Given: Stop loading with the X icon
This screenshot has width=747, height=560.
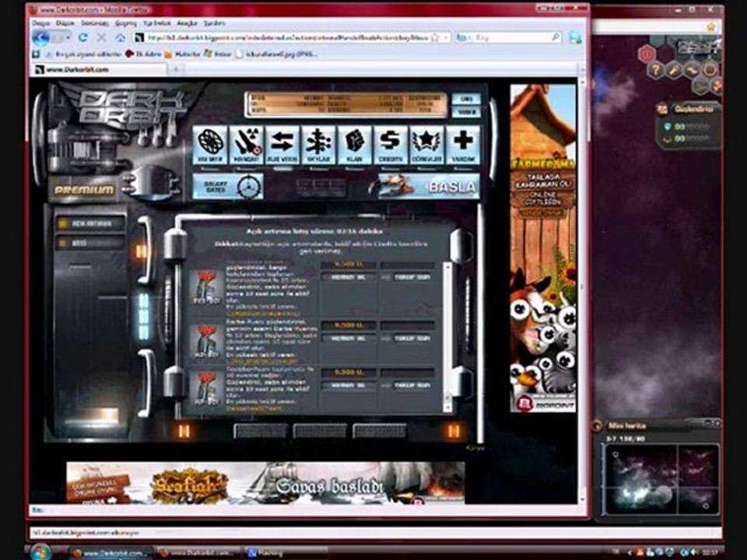Looking at the screenshot, I should coord(101,37).
